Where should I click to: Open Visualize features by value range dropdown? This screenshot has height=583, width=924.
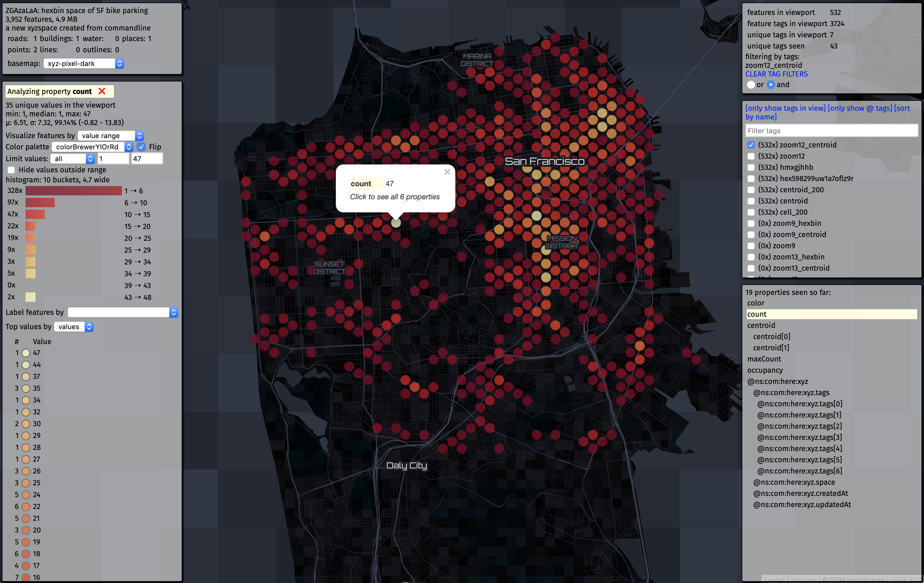(x=110, y=135)
